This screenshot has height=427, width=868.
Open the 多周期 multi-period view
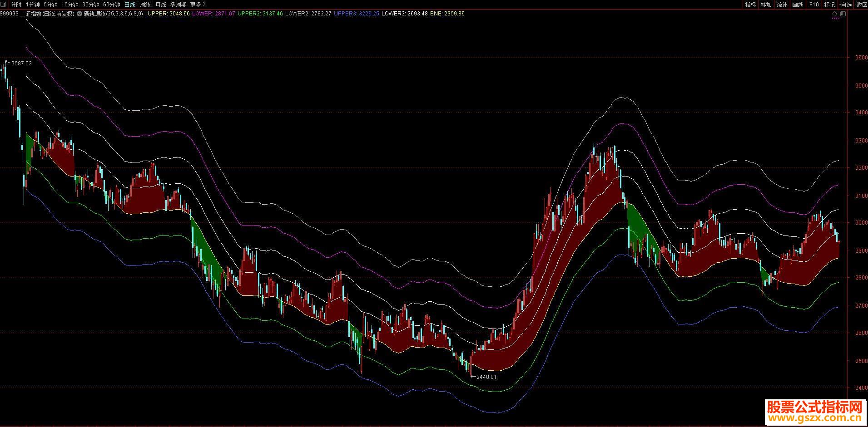[x=178, y=5]
